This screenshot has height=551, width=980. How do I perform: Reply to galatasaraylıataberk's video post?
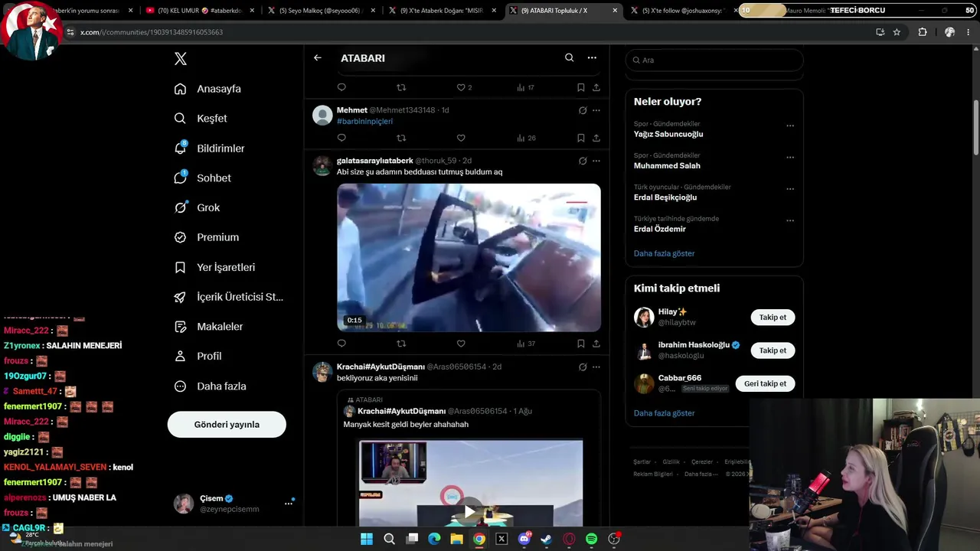[x=341, y=344]
